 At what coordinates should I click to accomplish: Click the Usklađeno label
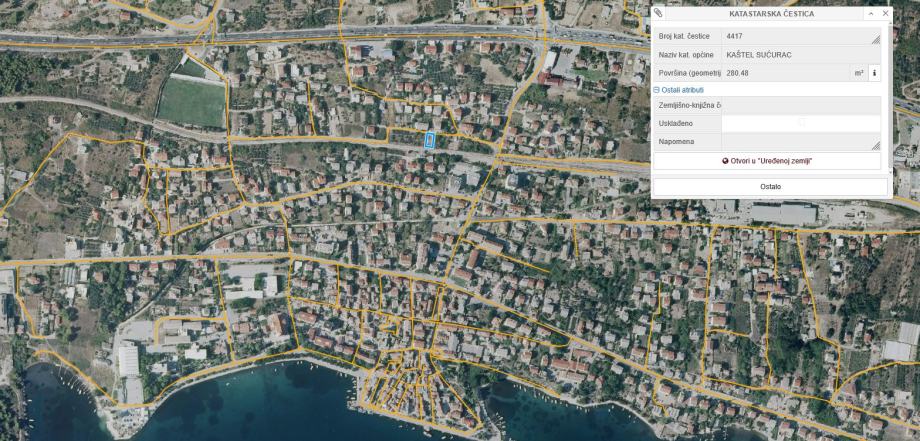click(x=675, y=124)
